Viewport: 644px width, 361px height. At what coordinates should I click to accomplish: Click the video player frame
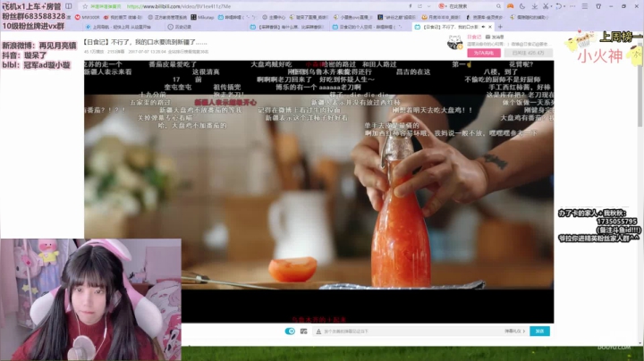[318, 191]
